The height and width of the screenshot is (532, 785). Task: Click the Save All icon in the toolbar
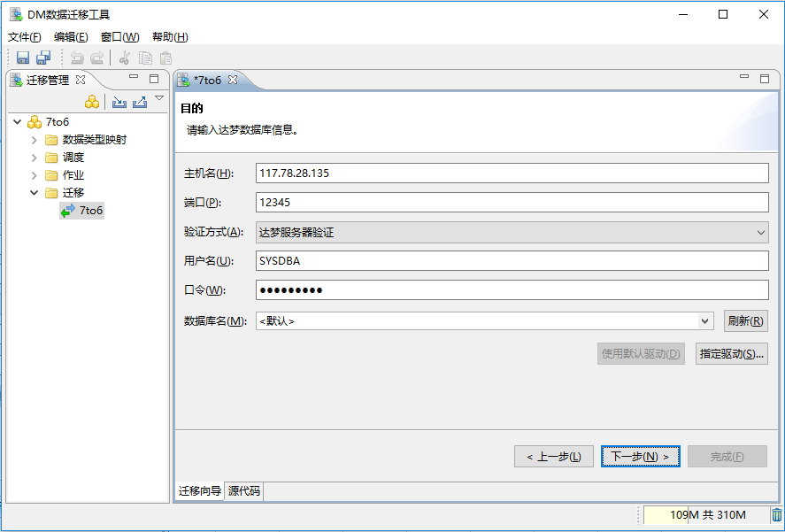(x=42, y=58)
